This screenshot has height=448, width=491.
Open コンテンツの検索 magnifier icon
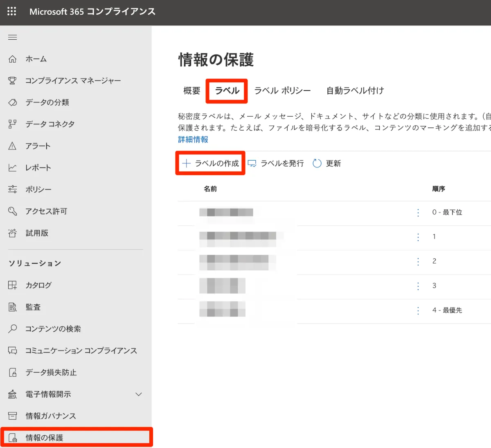point(13,329)
